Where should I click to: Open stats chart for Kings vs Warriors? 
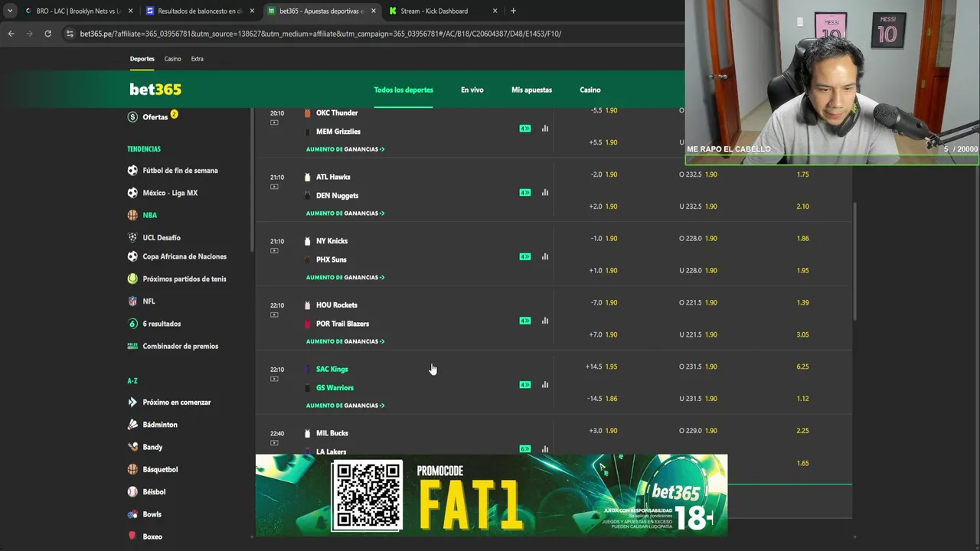(545, 385)
